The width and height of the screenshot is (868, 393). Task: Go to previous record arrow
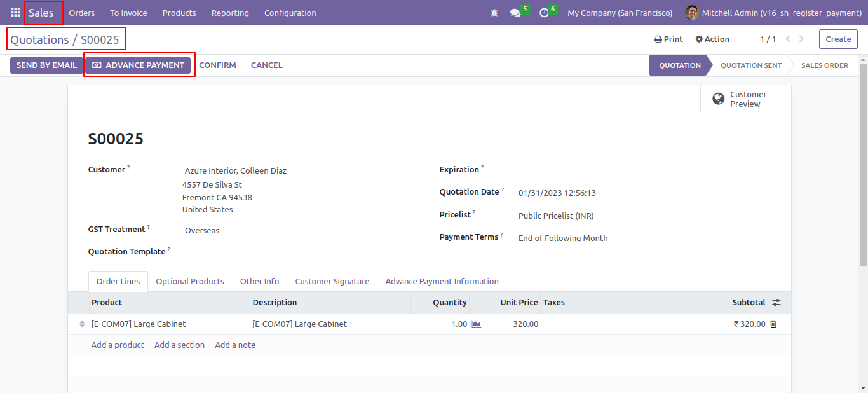pyautogui.click(x=788, y=39)
